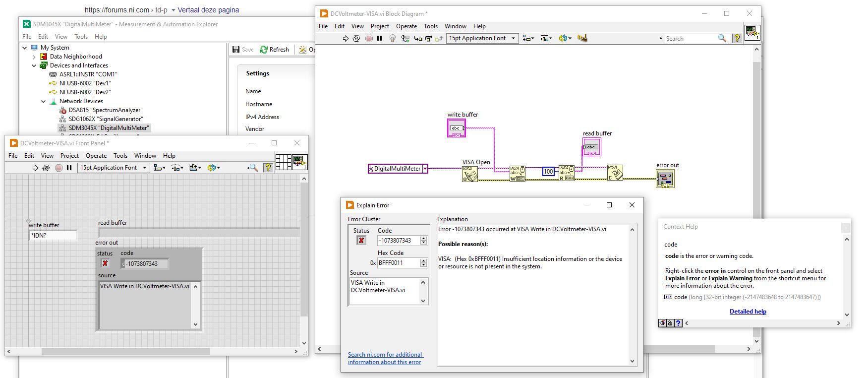Click Run Continuously in Front Panel toolbar
Image resolution: width=868 pixels, height=378 pixels.
[x=46, y=168]
